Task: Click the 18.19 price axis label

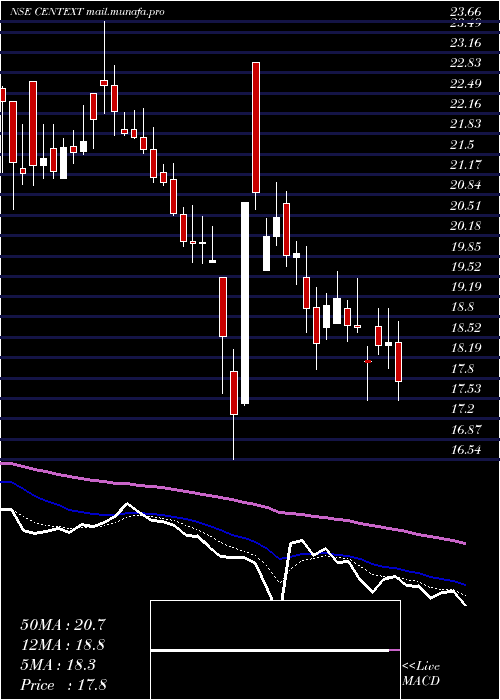Action: 466,347
